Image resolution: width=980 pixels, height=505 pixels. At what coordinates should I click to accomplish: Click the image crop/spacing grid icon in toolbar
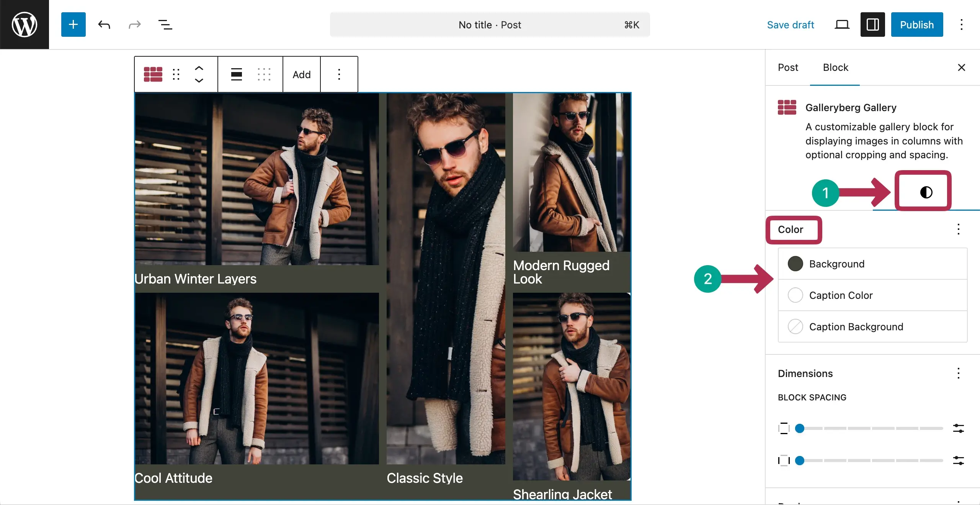click(264, 74)
